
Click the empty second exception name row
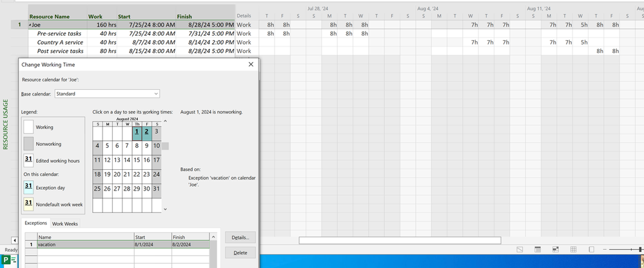click(86, 252)
